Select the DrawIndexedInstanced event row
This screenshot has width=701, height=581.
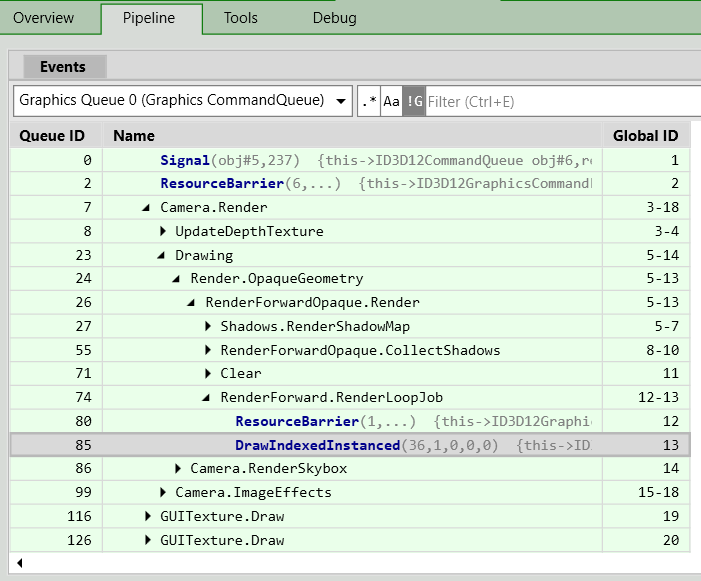[315, 445]
